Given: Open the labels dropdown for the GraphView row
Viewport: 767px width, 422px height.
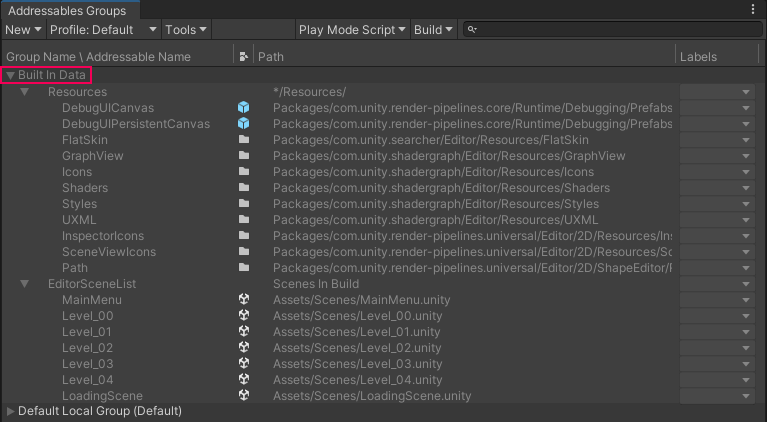Looking at the screenshot, I should click(x=745, y=156).
